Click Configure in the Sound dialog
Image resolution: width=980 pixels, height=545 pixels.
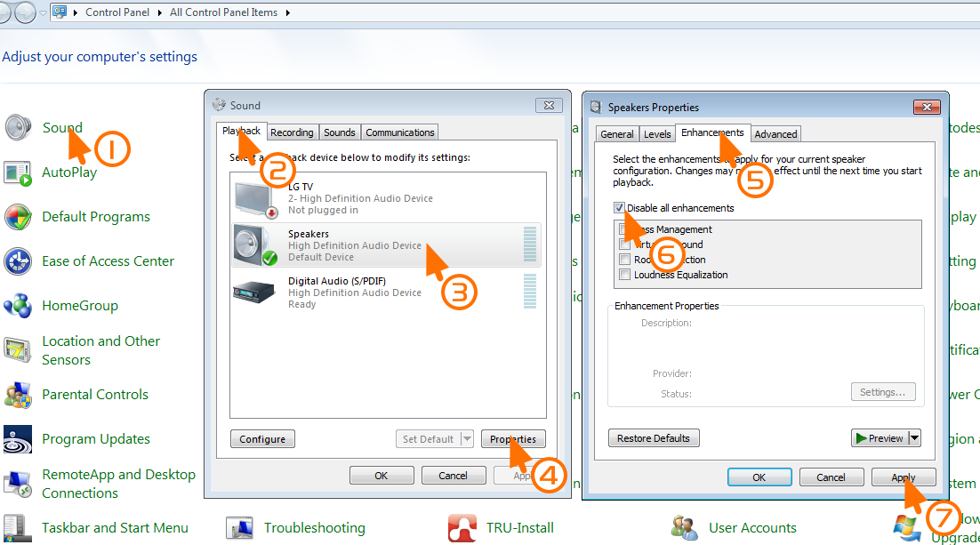[x=262, y=438]
